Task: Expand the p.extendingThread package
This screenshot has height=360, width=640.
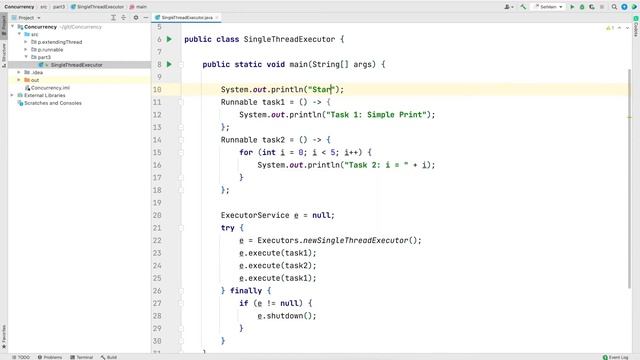Action: click(26, 42)
